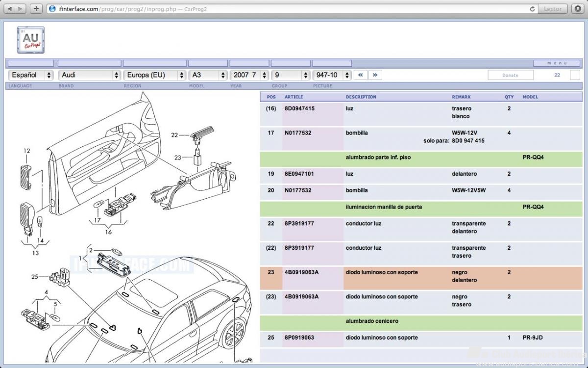Select the first N0177532 article in row 17
588x368 pixels.
[298, 133]
